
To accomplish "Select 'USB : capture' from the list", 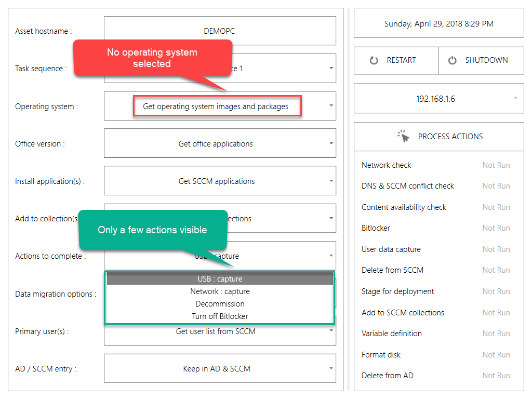I will pyautogui.click(x=220, y=279).
